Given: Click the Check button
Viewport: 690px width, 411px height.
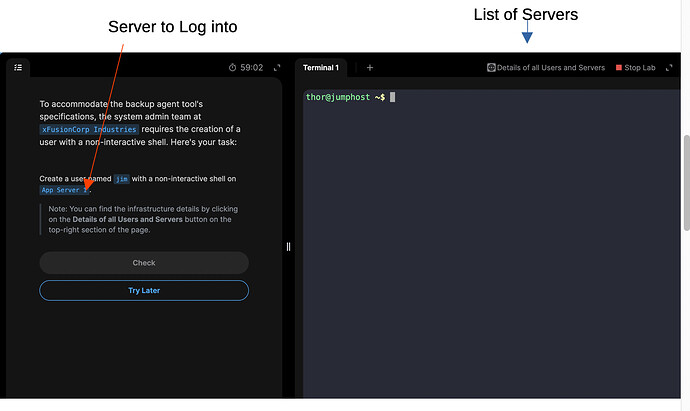Looking at the screenshot, I should tap(144, 263).
